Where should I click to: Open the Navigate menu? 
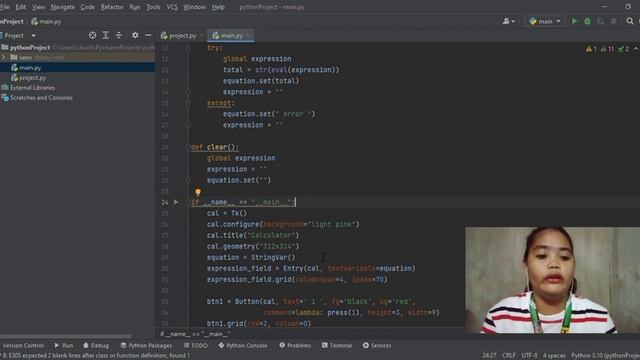tap(62, 7)
